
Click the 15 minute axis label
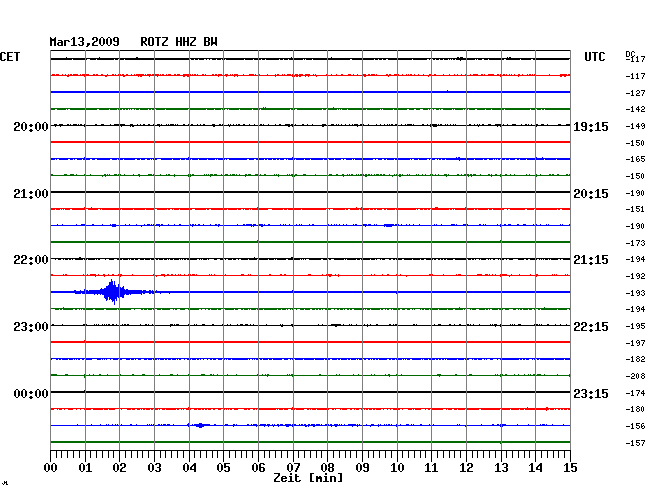(x=570, y=467)
